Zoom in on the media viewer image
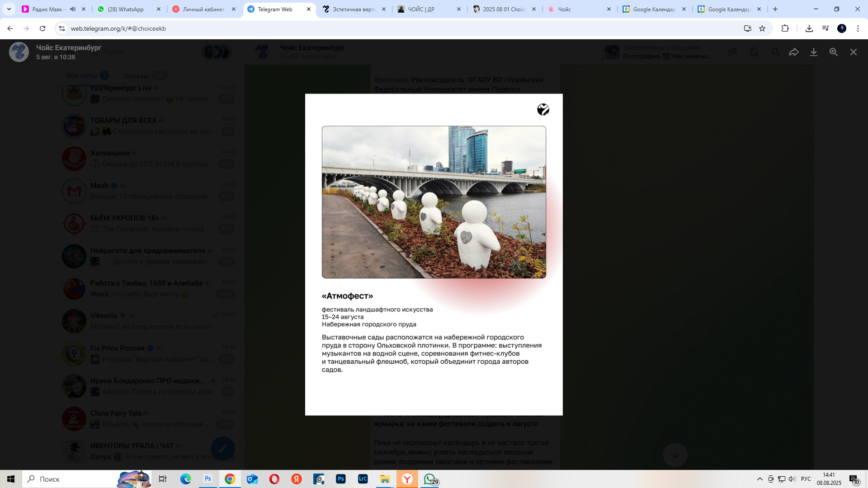 coord(834,52)
